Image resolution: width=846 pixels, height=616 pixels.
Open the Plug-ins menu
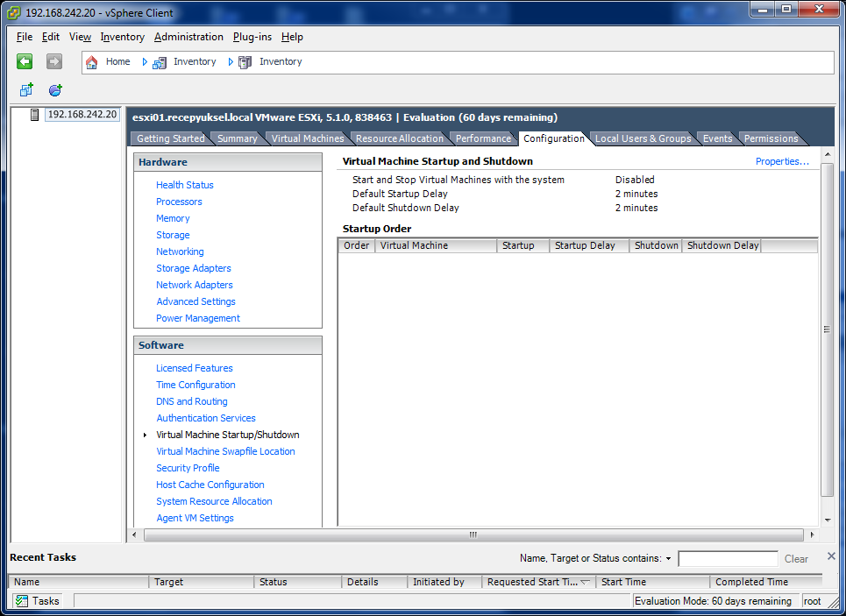pyautogui.click(x=252, y=37)
